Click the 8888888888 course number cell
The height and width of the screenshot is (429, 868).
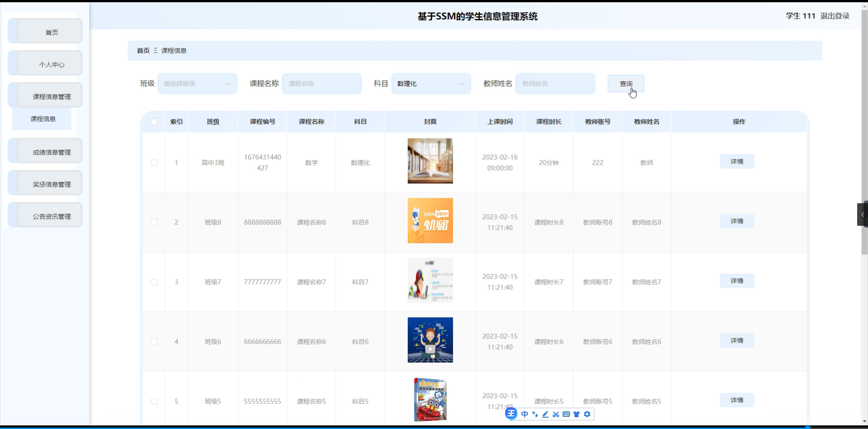(x=263, y=222)
